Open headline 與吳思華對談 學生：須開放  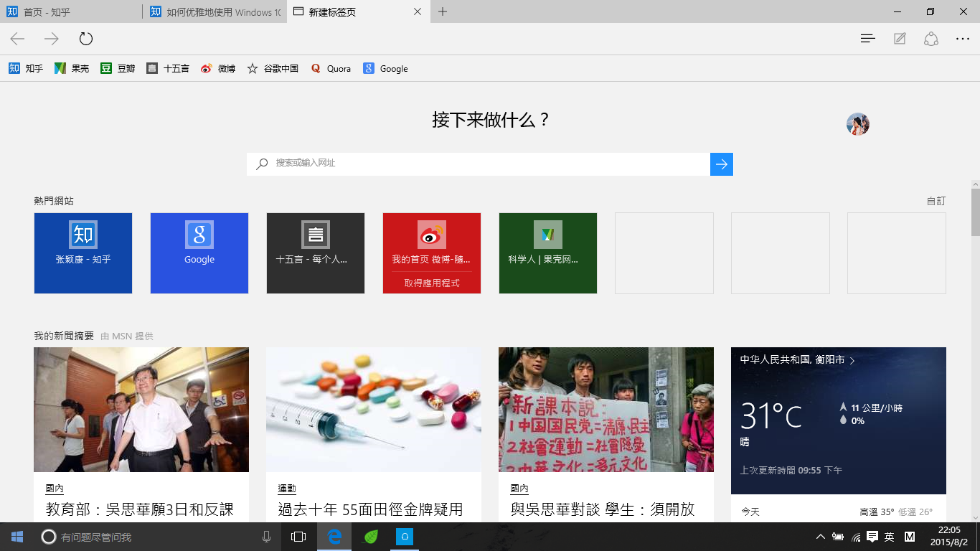(x=603, y=509)
